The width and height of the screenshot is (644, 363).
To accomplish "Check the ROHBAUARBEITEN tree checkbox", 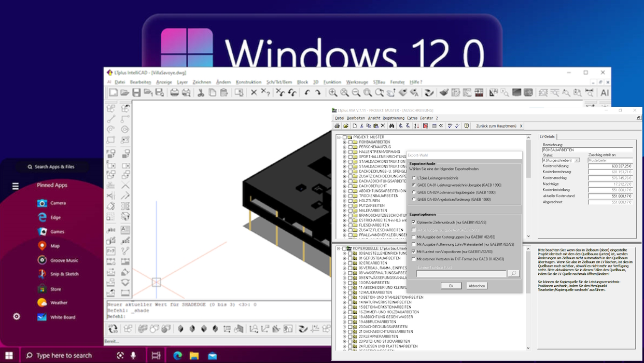I will pyautogui.click(x=350, y=142).
